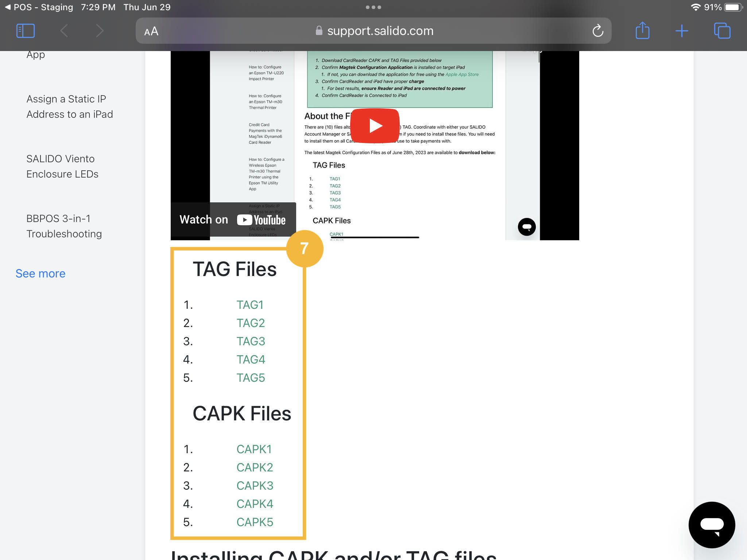
Task: Tap the battery status icon
Action: tap(733, 7)
